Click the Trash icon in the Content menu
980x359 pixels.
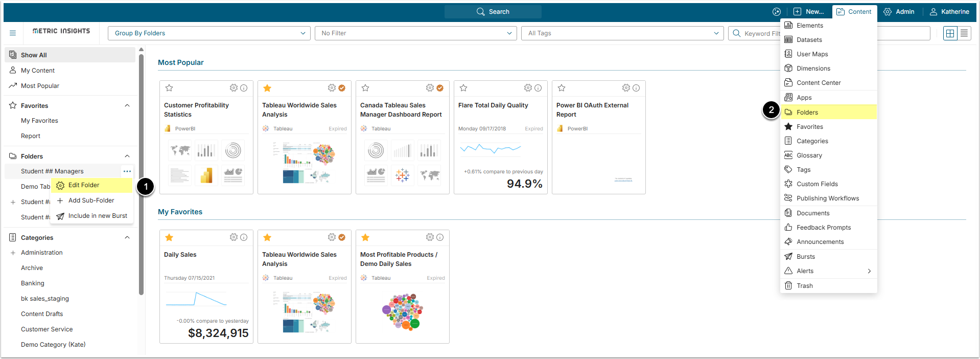pyautogui.click(x=788, y=286)
